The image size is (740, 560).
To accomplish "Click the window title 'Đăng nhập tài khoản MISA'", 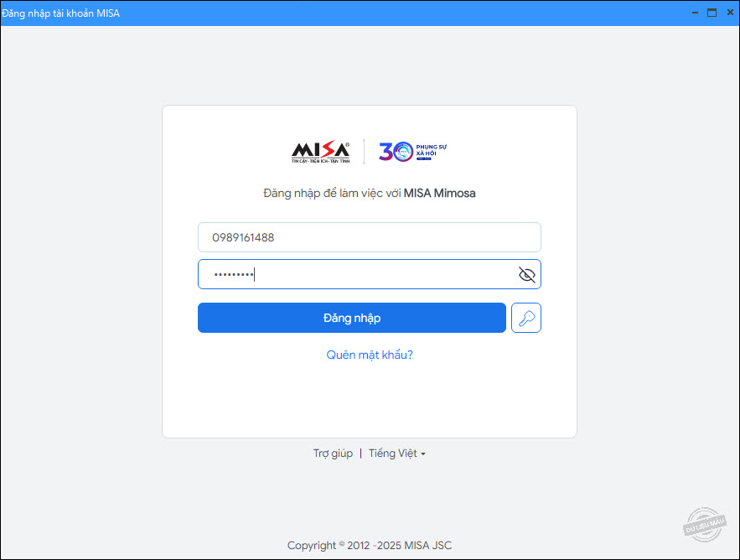I will point(60,13).
